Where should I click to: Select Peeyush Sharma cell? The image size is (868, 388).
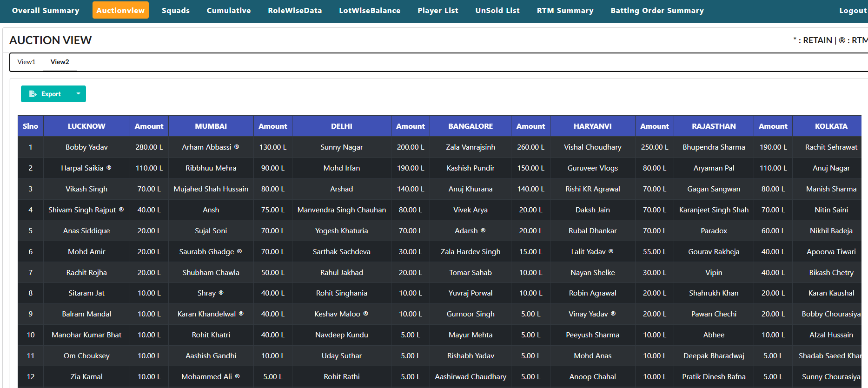tap(593, 335)
